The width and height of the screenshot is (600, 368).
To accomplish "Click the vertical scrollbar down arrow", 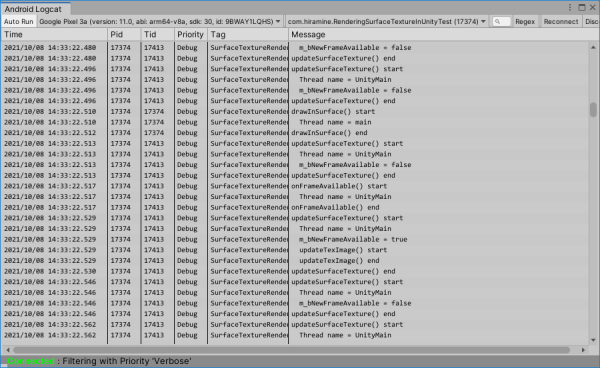I will point(593,340).
